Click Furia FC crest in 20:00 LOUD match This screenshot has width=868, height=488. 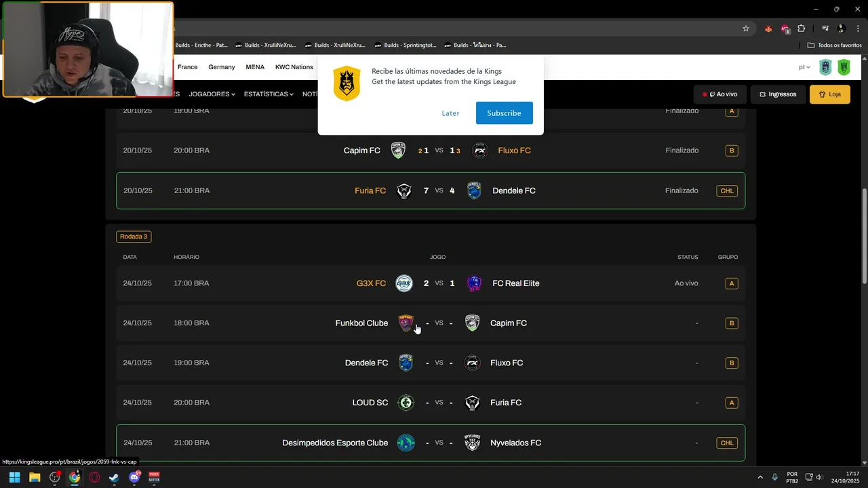pos(472,403)
